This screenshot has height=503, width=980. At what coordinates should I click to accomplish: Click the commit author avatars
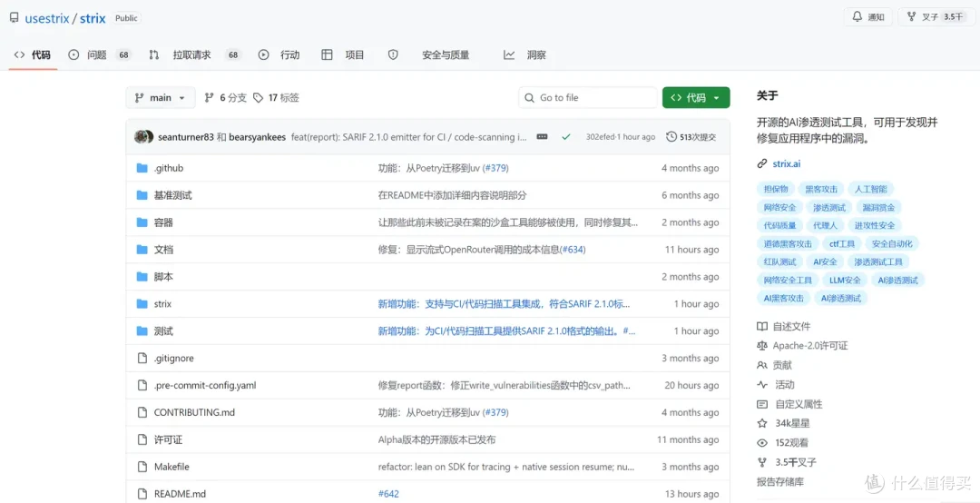[x=144, y=136]
